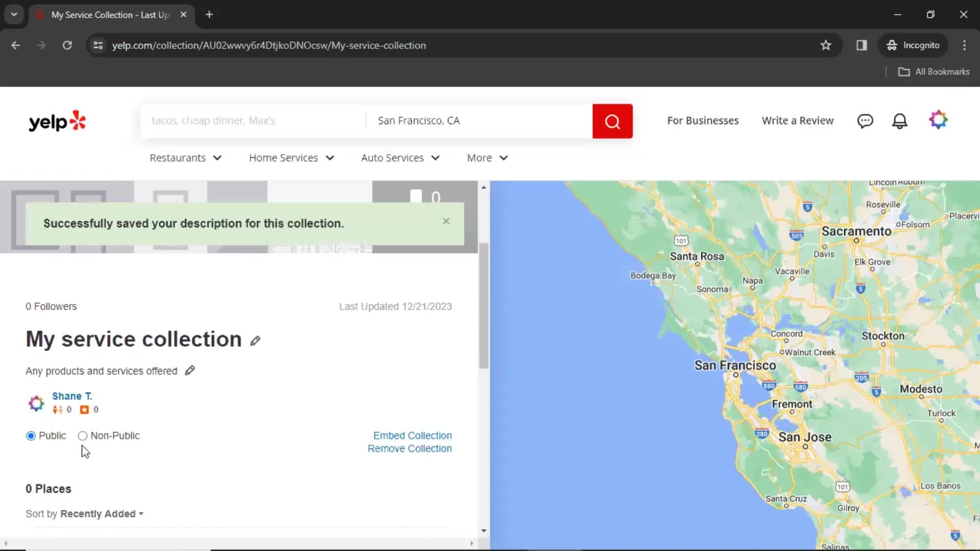Open the user profile avatar menu
This screenshot has width=980, height=551.
click(x=938, y=120)
